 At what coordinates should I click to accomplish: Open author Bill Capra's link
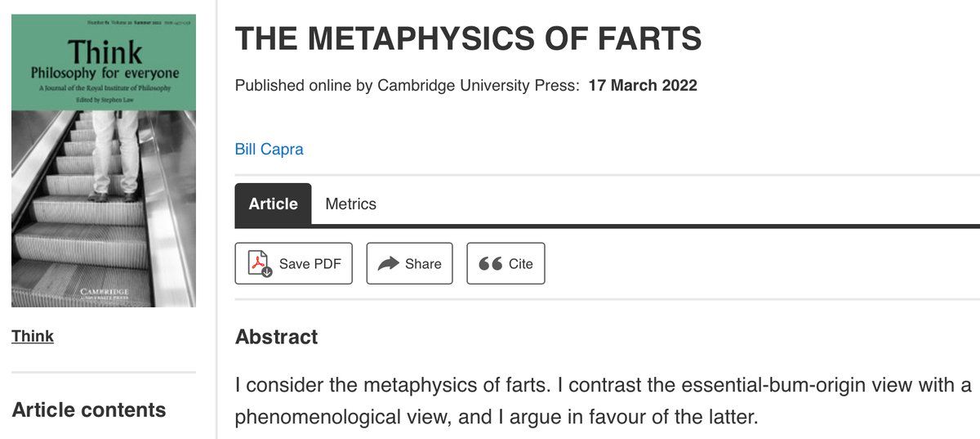tap(269, 150)
